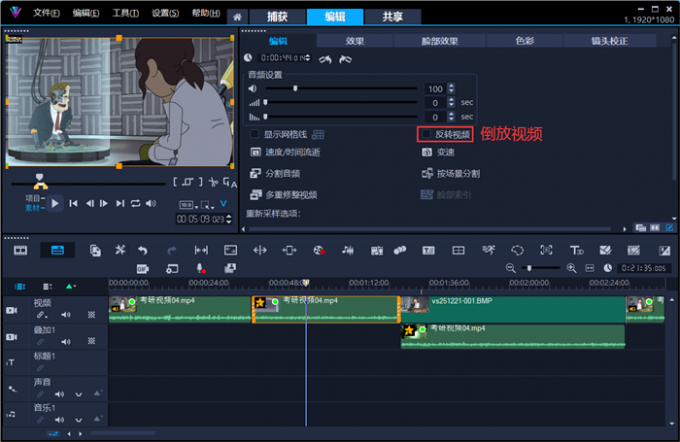Viewport: 680px width, 442px height.
Task: Click the undo arrow in timeline toolbar
Action: (143, 250)
